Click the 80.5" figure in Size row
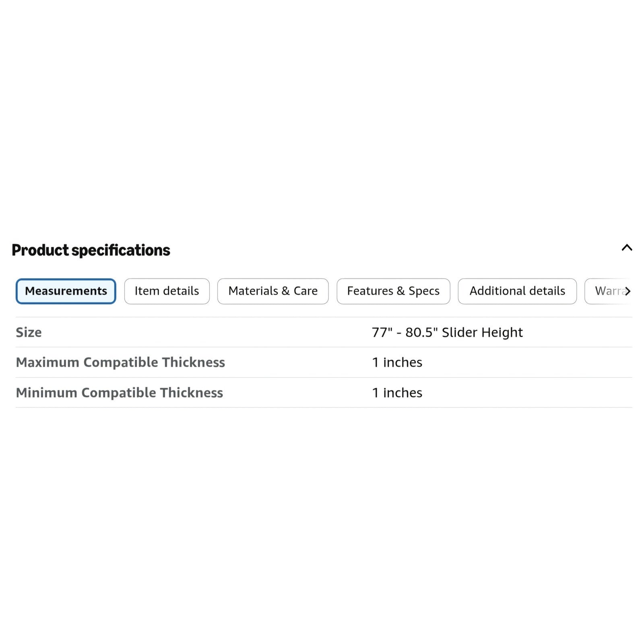This screenshot has height=644, width=644. (421, 332)
